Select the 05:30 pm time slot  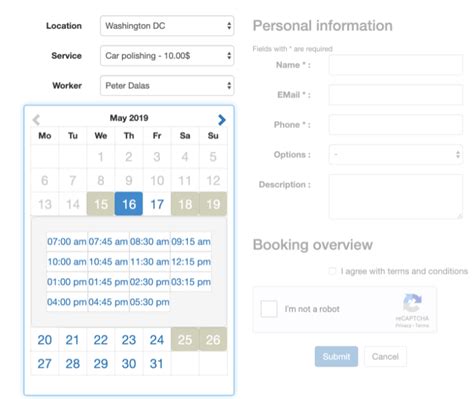(150, 302)
